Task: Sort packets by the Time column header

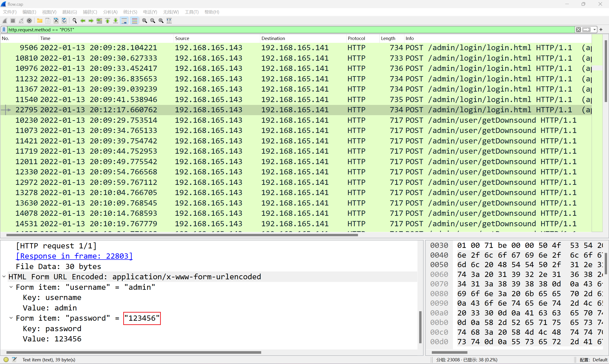Action: click(106, 38)
